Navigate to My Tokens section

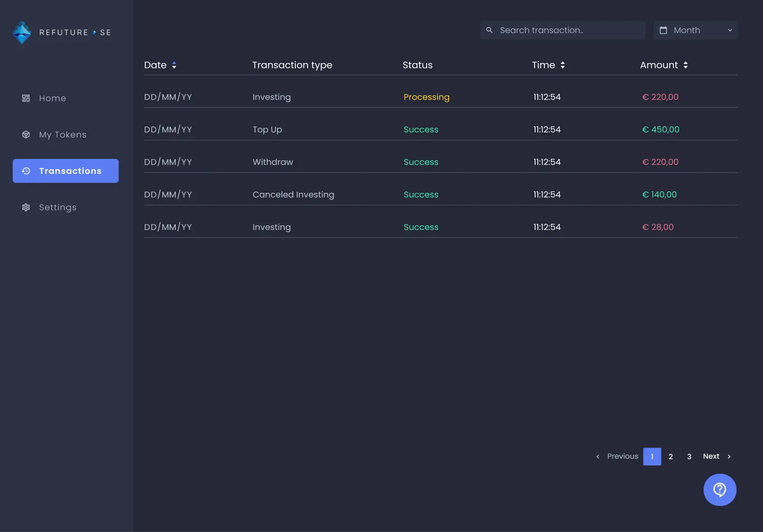click(62, 134)
